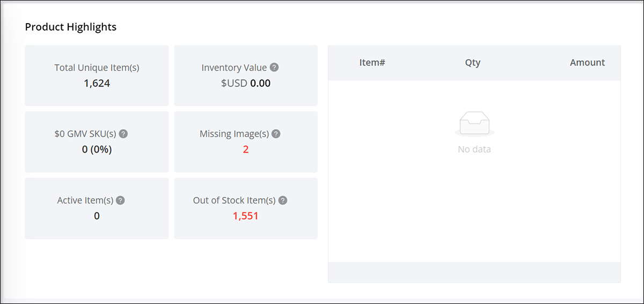Click the Amount column header
This screenshot has width=644, height=304.
(x=587, y=62)
